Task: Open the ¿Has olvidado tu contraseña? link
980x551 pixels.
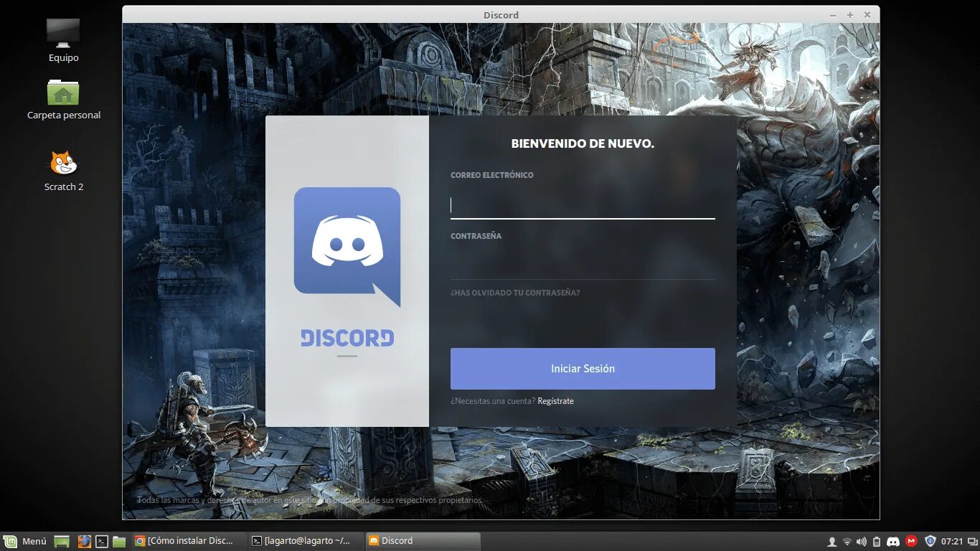Action: [x=515, y=293]
